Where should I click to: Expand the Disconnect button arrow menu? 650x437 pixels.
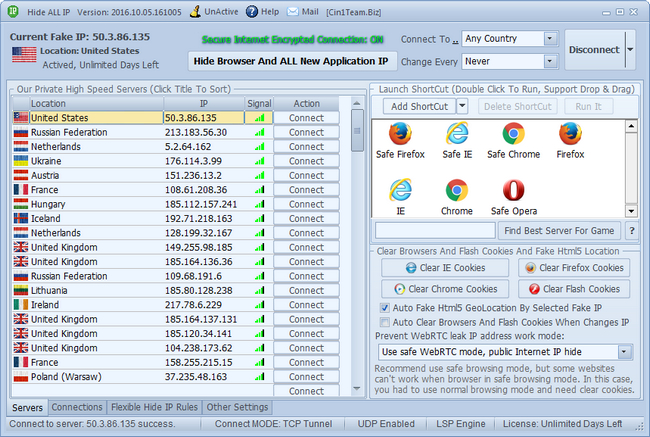tap(630, 50)
